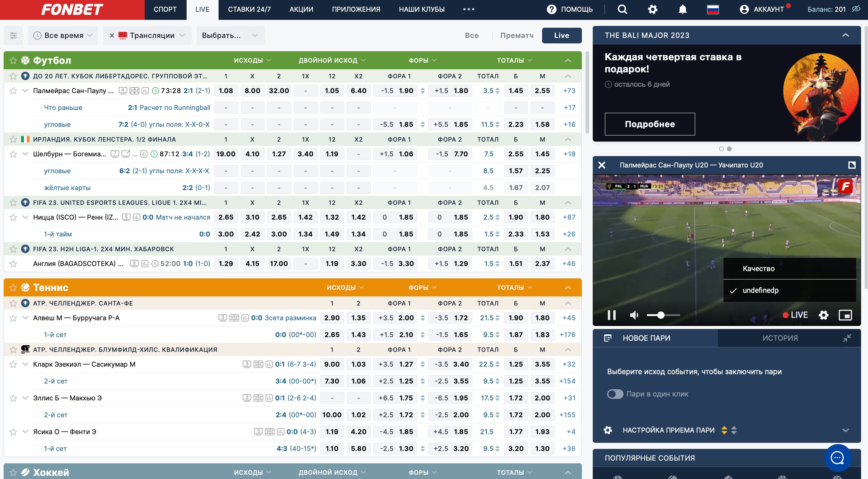Favorite the Футбол section star
Screen dimensions: 868x479
click(x=13, y=60)
